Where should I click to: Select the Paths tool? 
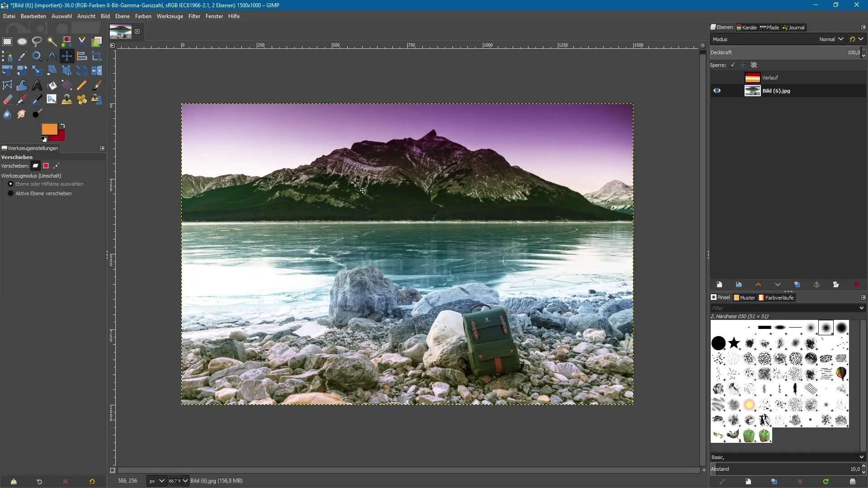[7, 56]
